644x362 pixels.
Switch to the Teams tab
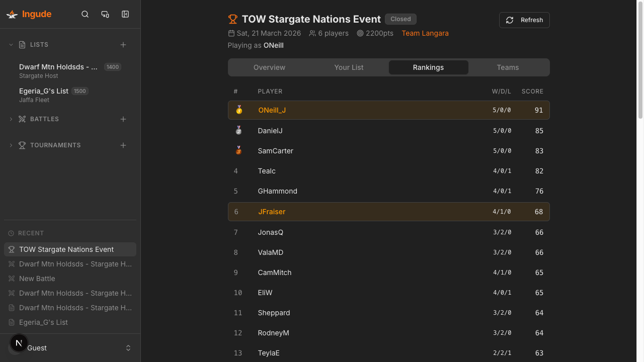tap(508, 67)
